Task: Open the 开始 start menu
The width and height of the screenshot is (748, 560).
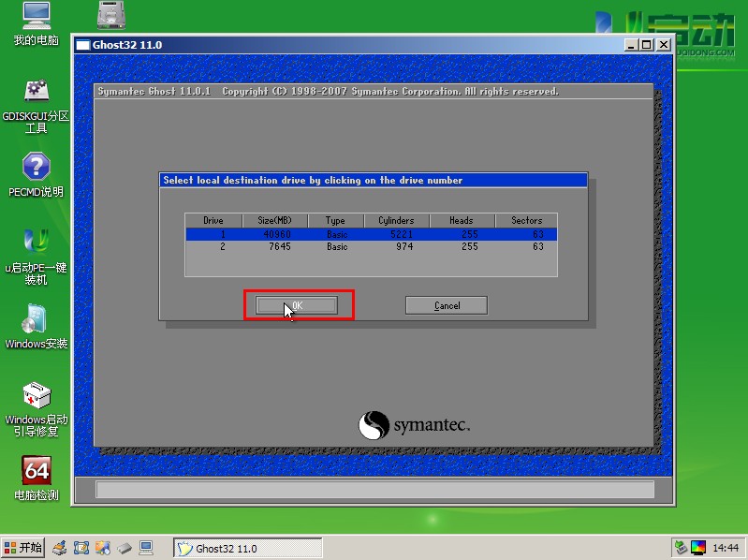Action: point(22,548)
